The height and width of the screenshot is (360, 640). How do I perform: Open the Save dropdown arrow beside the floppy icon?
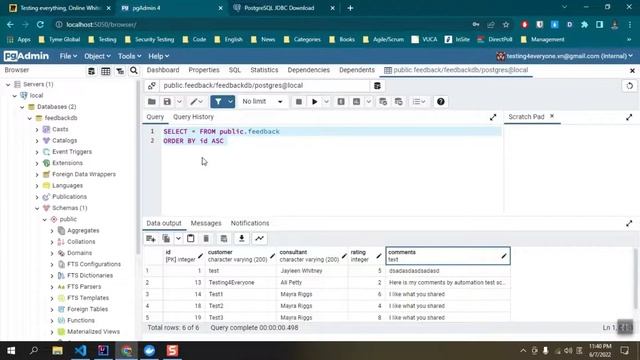coord(179,102)
